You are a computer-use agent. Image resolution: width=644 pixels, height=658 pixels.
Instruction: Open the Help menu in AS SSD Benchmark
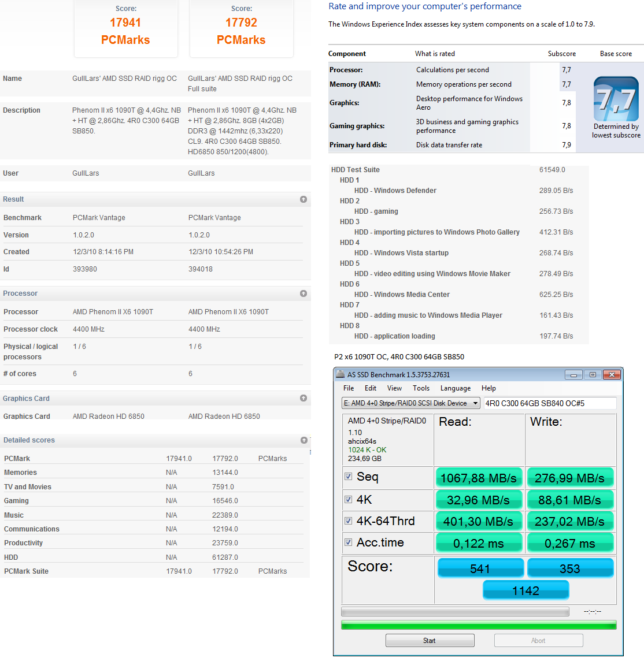[488, 388]
